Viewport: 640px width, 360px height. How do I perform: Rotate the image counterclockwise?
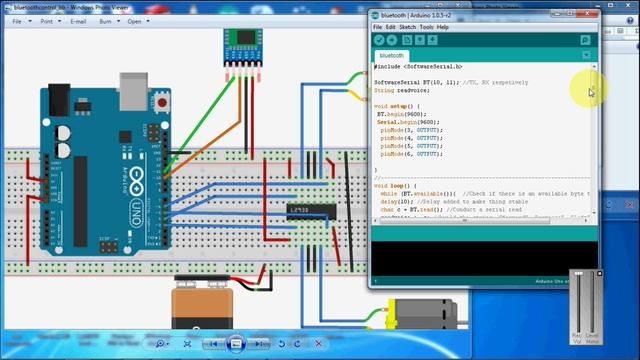tap(282, 344)
